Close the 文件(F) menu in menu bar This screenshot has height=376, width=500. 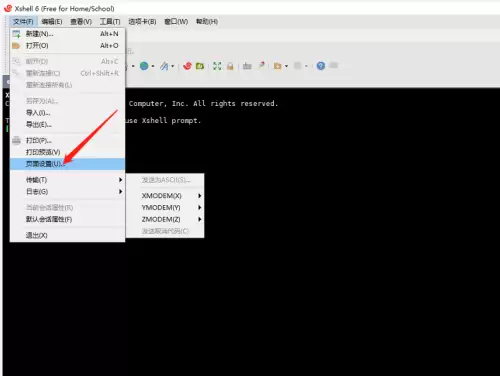23,22
